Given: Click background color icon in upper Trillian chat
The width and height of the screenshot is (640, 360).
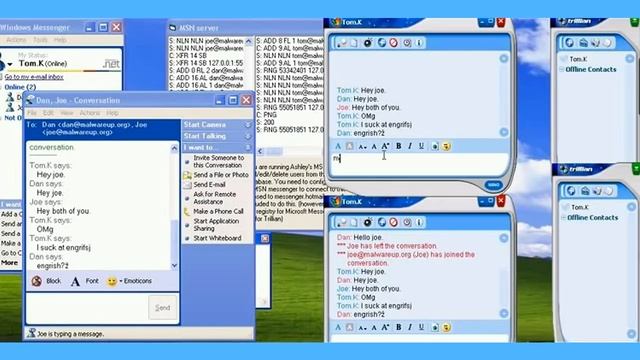Looking at the screenshot, I should pyautogui.click(x=350, y=146).
